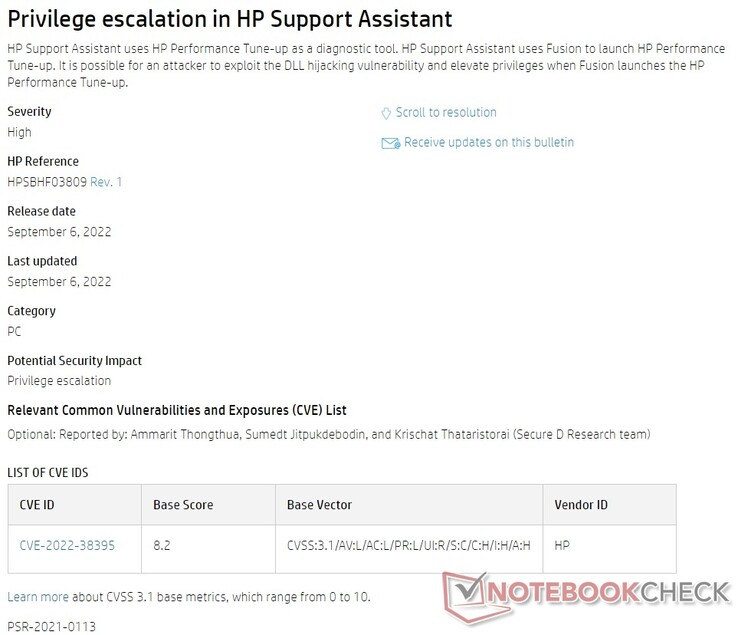
Task: Click the Base Vector column header
Action: click(x=409, y=505)
